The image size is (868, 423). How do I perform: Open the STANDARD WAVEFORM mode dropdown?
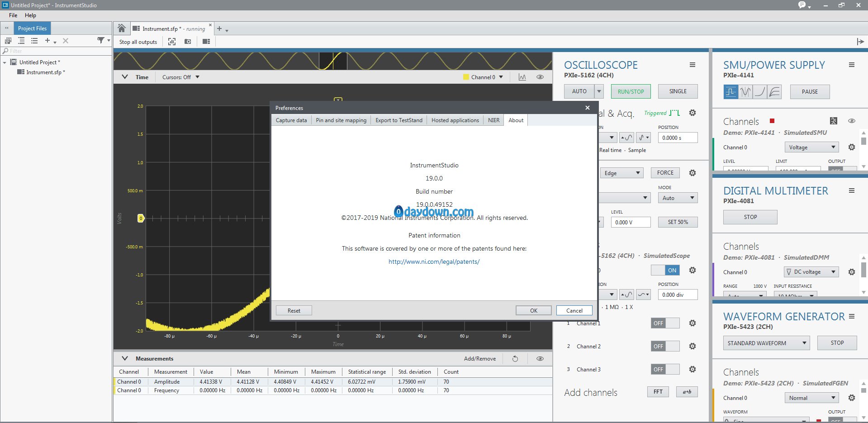tap(767, 343)
